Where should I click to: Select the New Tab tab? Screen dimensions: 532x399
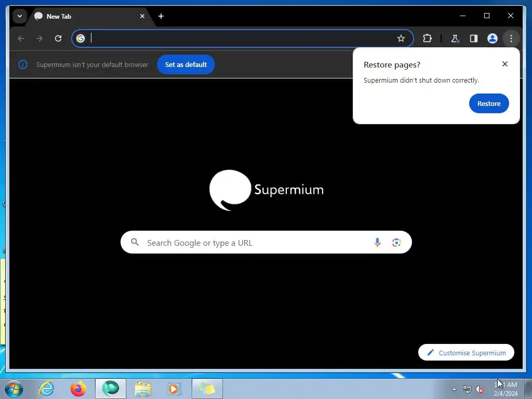[90, 16]
